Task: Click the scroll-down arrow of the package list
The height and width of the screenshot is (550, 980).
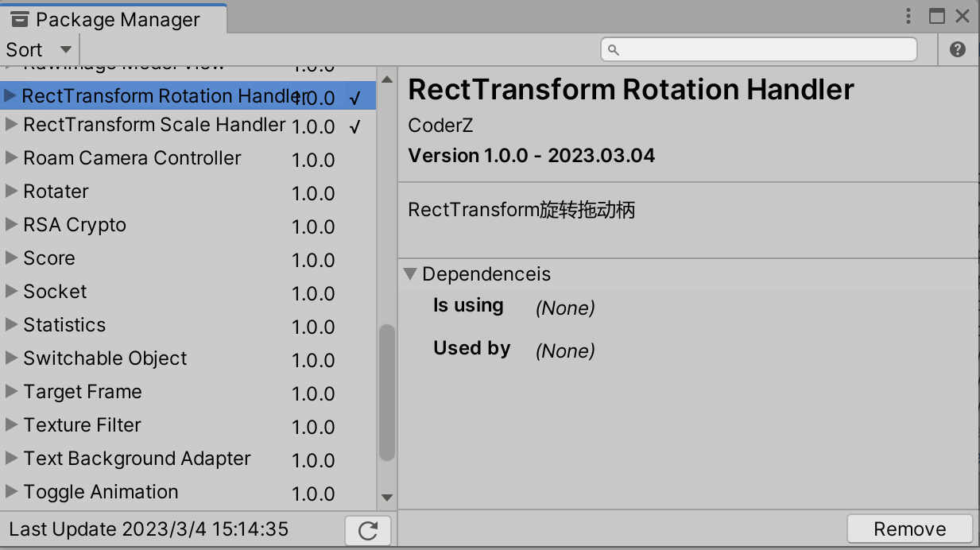Action: (x=386, y=497)
